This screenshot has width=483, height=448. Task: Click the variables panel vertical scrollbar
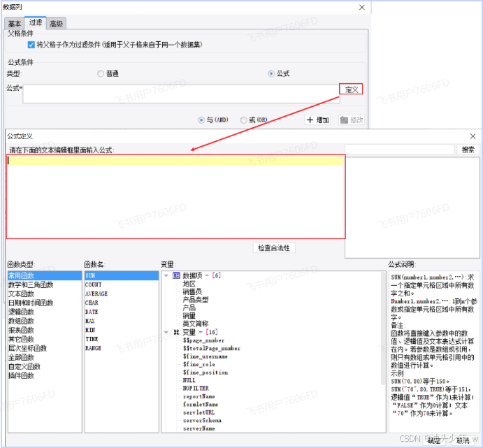tap(383, 328)
